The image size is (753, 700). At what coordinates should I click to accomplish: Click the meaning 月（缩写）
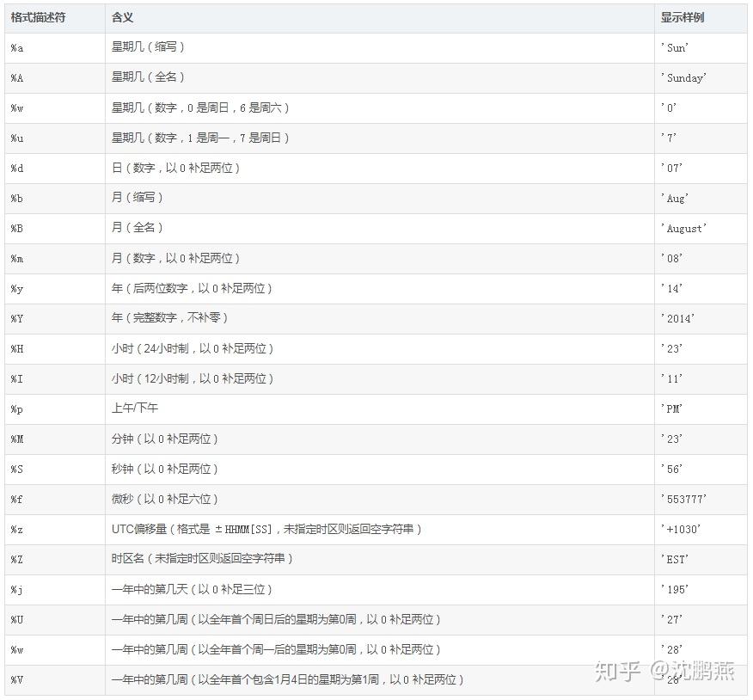tap(137, 198)
